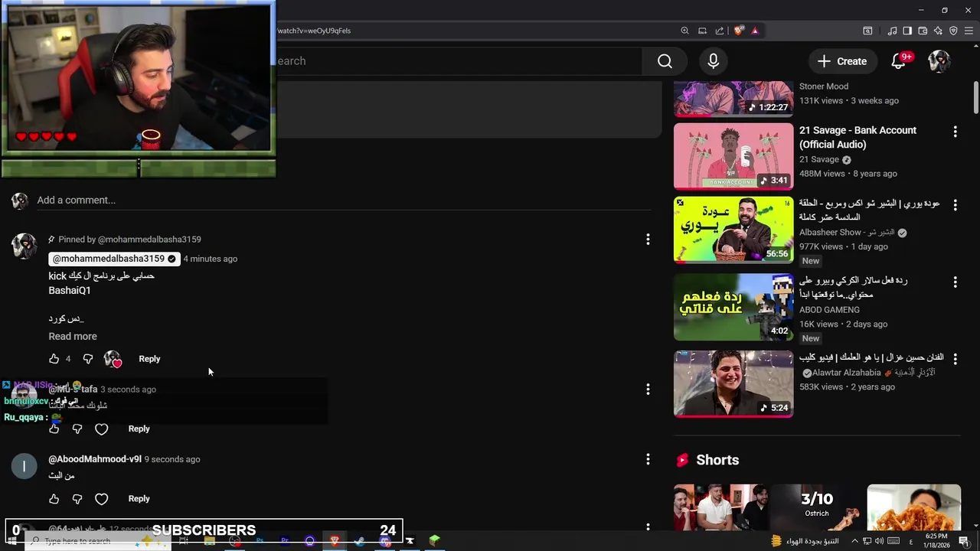The image size is (980, 551).
Task: Click the YouTube search magnifier button
Action: (x=665, y=61)
